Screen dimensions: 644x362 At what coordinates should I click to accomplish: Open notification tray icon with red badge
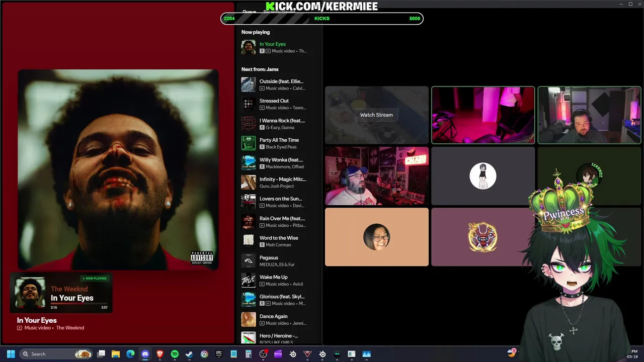click(x=512, y=353)
